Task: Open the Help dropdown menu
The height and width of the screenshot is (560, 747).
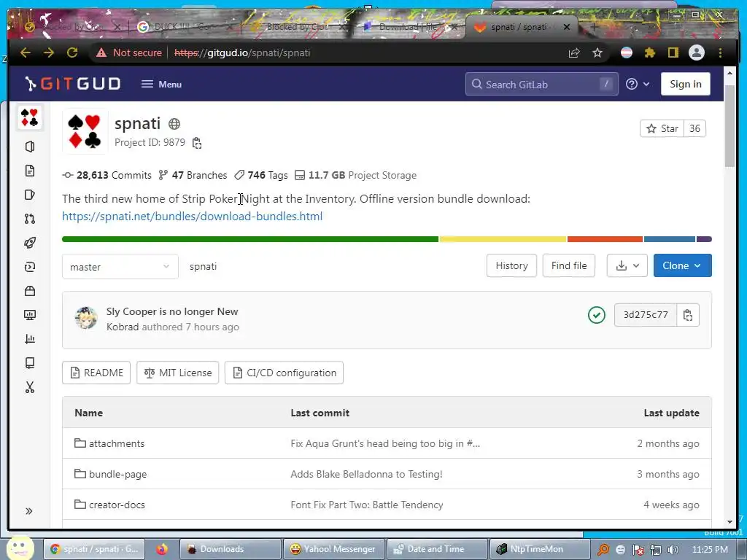Action: pos(638,85)
